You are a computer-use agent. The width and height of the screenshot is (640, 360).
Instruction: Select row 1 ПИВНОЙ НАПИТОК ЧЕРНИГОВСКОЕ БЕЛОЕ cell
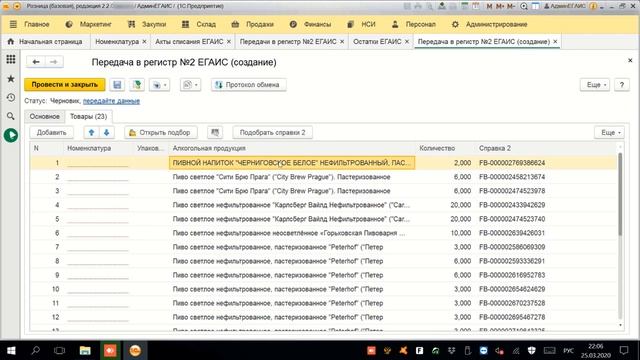click(292, 163)
